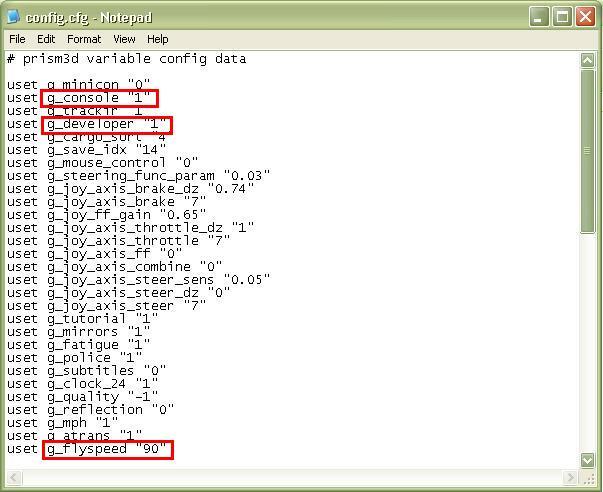Click the Notepad icon in title bar
This screenshot has width=603, height=492.
pos(13,17)
